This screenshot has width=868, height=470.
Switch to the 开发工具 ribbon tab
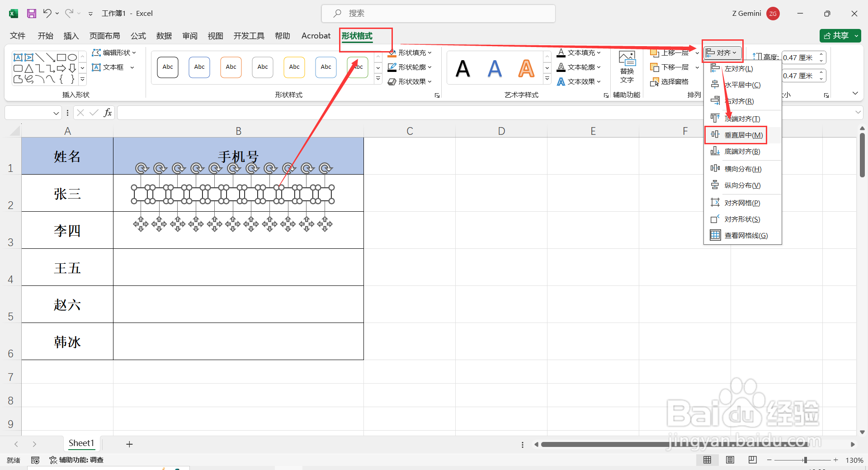pyautogui.click(x=249, y=36)
